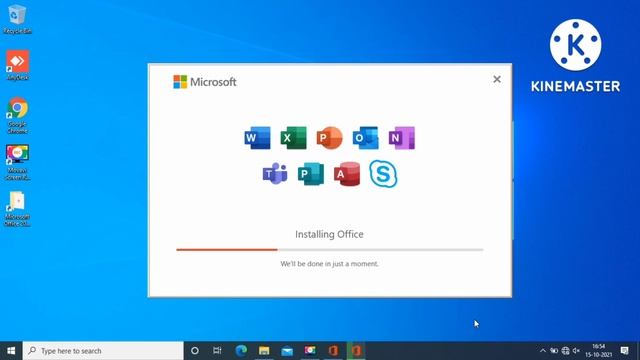The image size is (640, 360).
Task: Open the Mail app from the taskbar
Action: click(287, 351)
